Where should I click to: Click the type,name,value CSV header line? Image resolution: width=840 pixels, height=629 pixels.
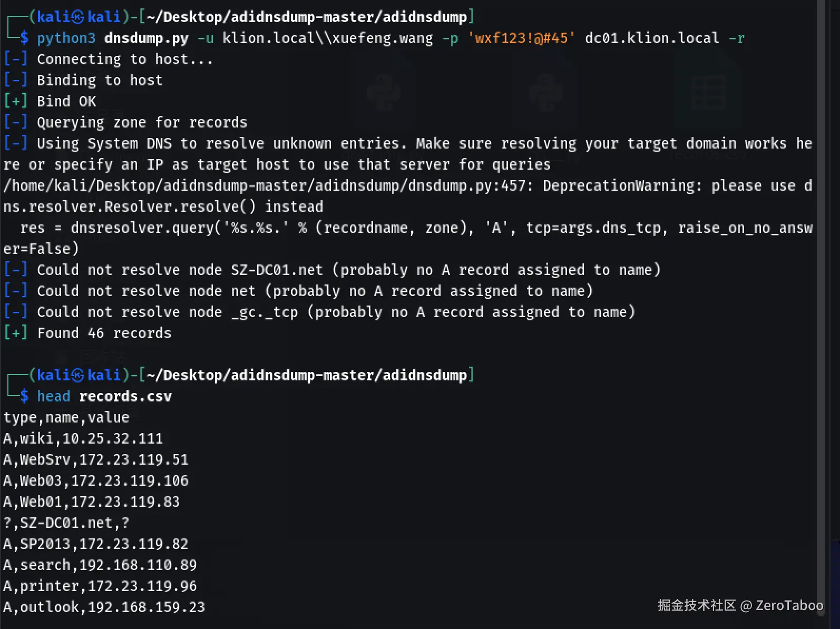(x=66, y=417)
